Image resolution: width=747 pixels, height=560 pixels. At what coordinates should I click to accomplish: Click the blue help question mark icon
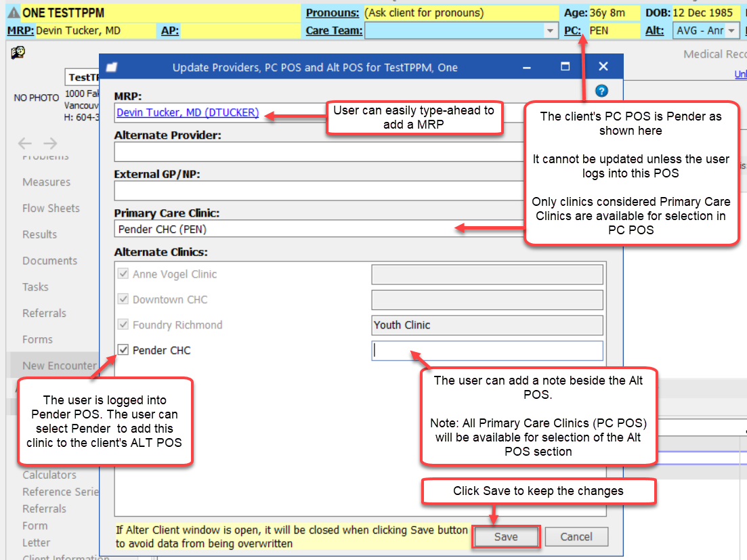601,91
